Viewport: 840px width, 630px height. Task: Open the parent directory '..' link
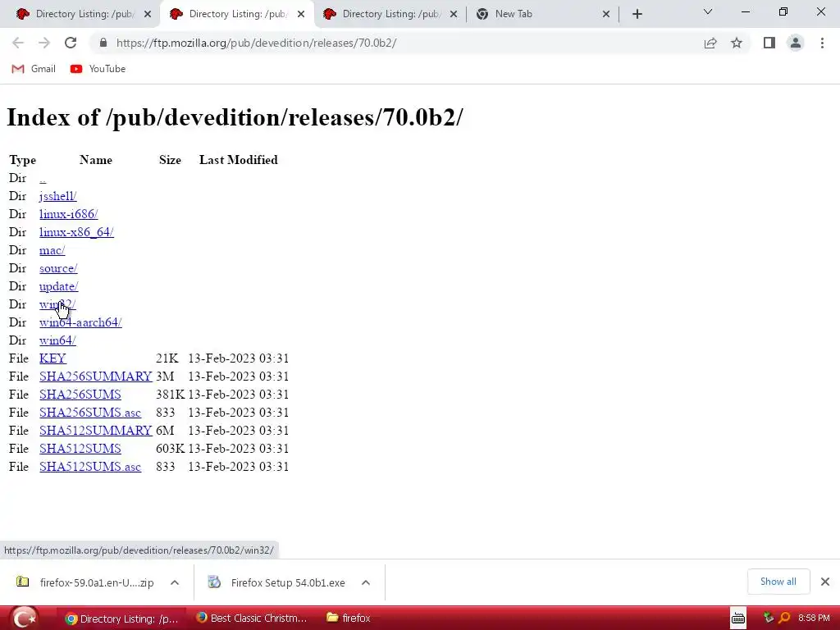(43, 178)
